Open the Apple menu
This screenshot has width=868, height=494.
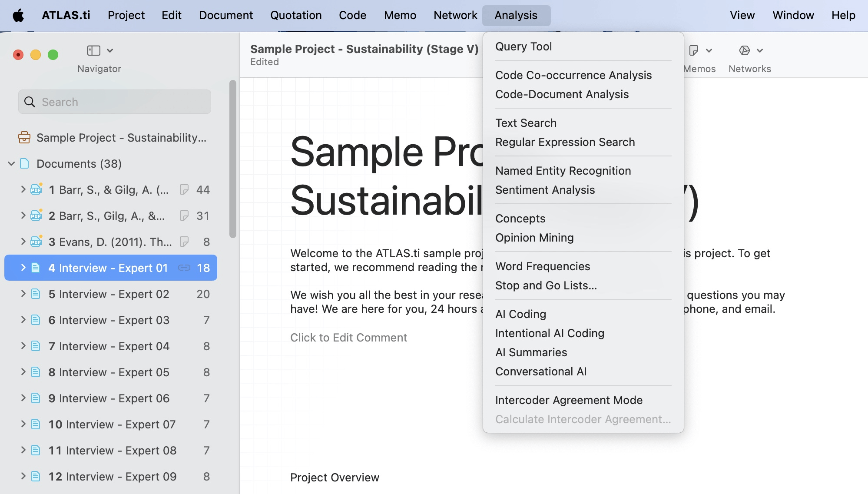pos(18,15)
